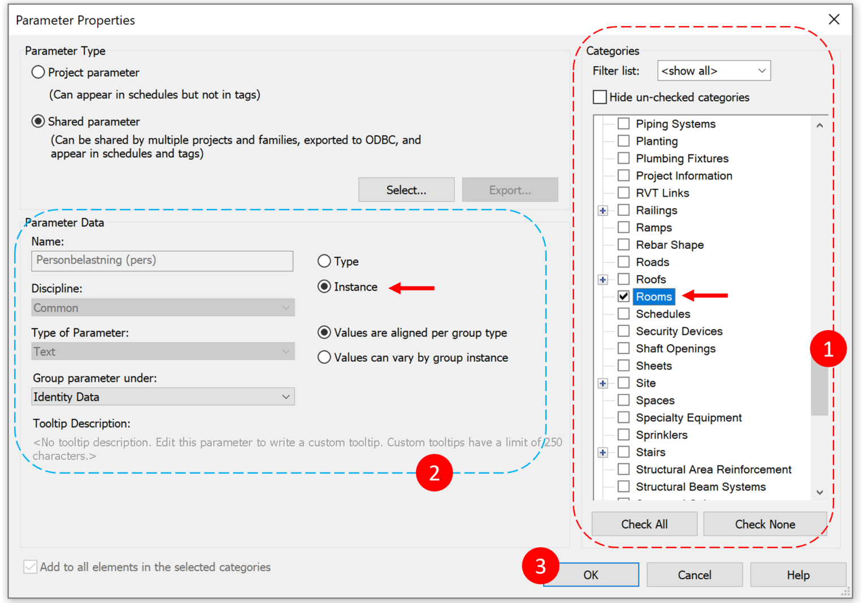This screenshot has height=603, width=868.
Task: Select the Spaces category label
Action: pyautogui.click(x=655, y=400)
